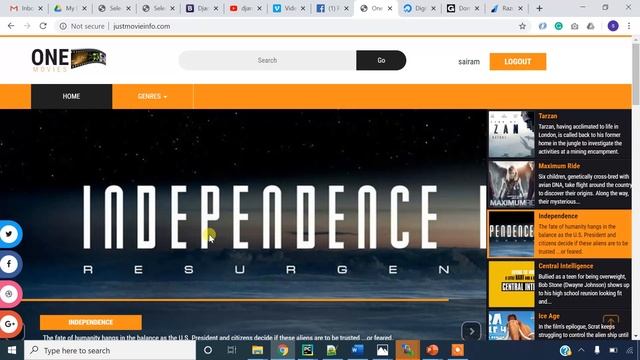
Task: Open Chrome profile avatar menu
Action: [x=613, y=26]
